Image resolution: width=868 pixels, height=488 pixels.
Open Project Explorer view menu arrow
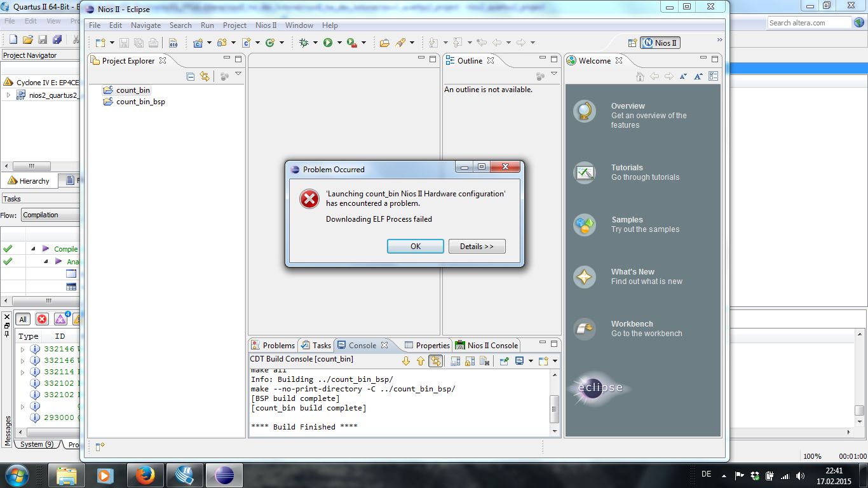pos(238,74)
